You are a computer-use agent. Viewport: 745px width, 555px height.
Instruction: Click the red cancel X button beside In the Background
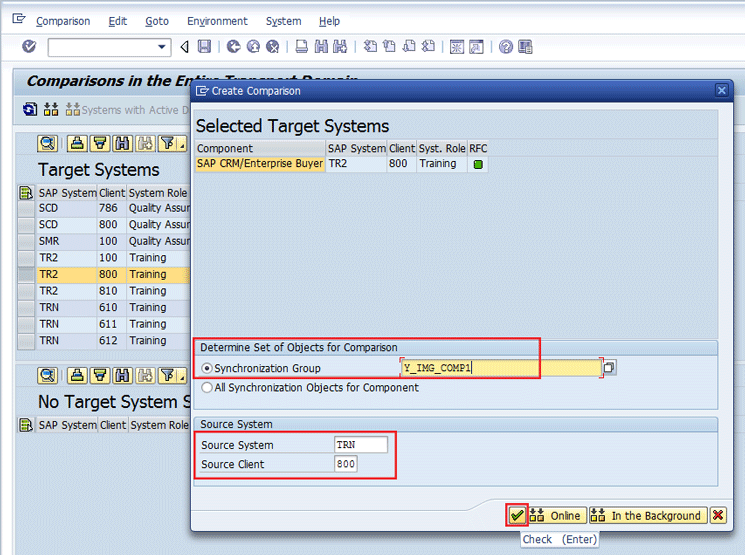[717, 516]
